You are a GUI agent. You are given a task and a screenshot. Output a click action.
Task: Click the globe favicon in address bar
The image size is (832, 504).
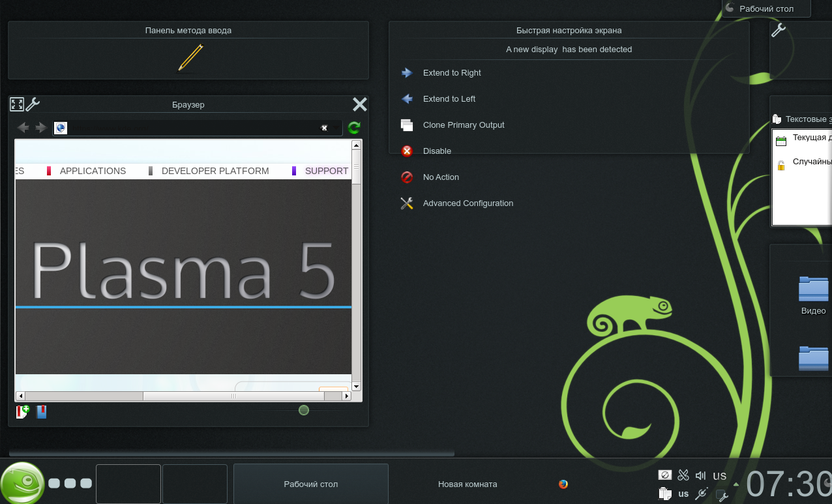tap(61, 128)
